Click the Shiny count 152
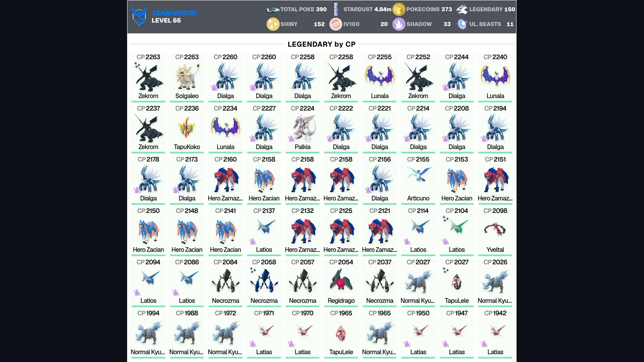 [x=319, y=24]
